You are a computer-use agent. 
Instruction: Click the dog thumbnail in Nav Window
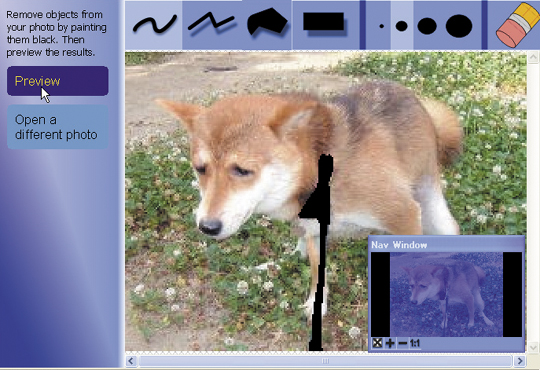click(446, 295)
